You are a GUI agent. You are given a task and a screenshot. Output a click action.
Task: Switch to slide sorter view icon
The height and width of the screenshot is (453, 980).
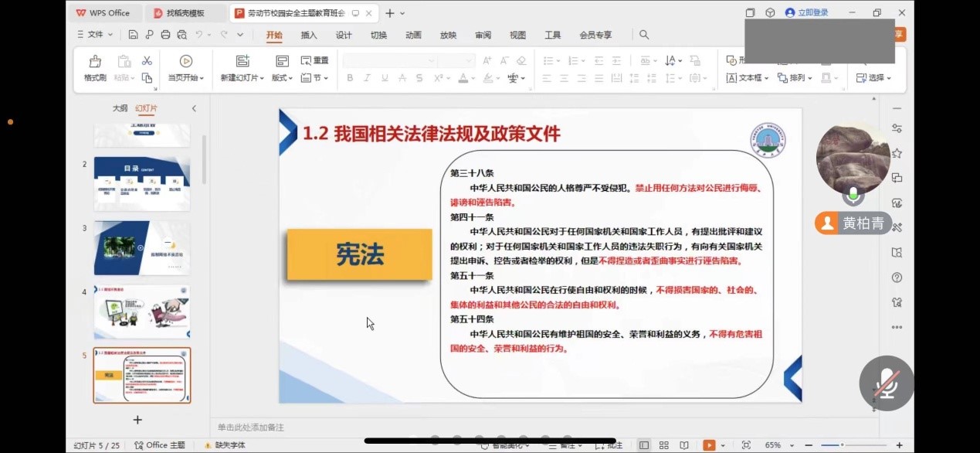click(x=663, y=446)
